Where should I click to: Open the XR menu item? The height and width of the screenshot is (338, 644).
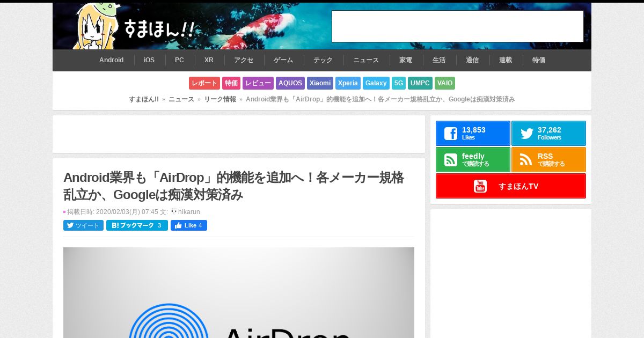click(209, 60)
